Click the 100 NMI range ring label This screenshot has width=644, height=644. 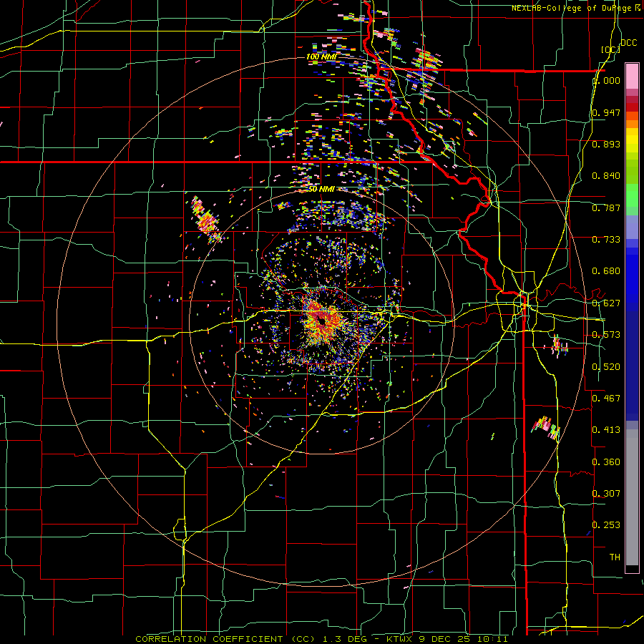coord(321,57)
